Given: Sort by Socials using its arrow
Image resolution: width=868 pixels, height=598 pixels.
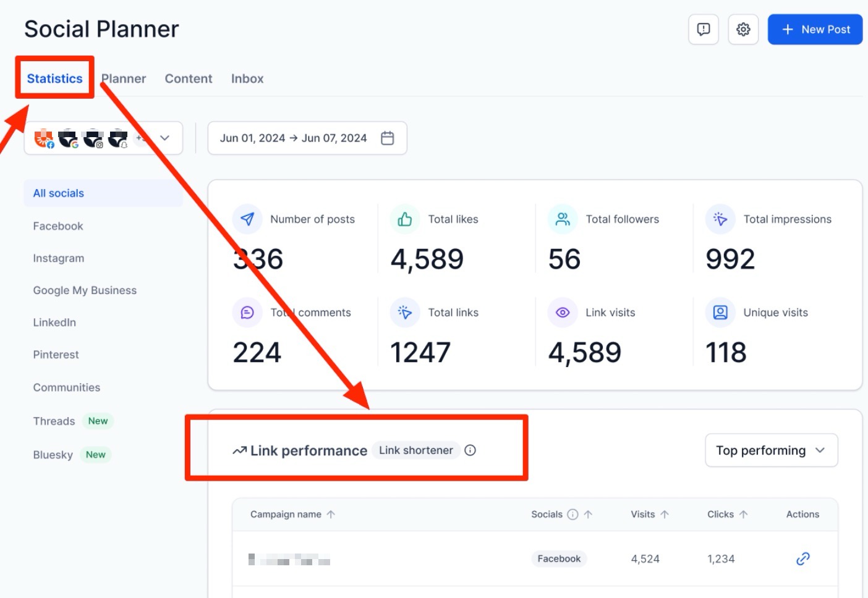Looking at the screenshot, I should (588, 514).
